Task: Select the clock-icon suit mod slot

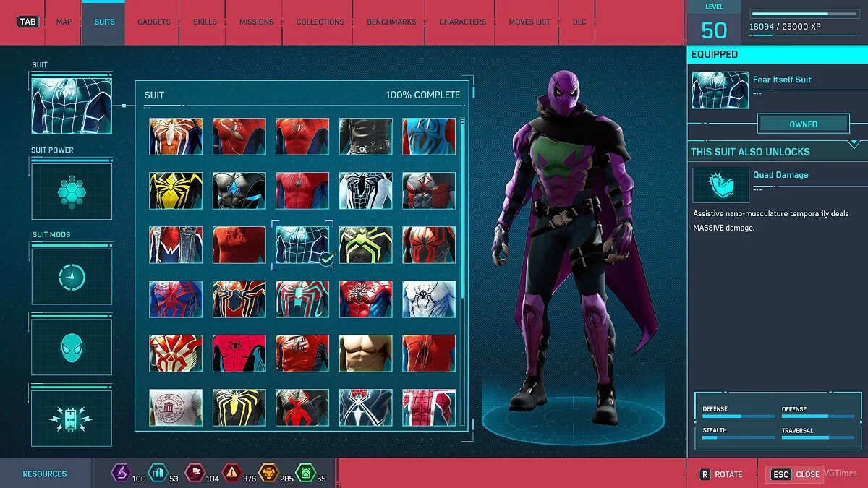Action: [x=71, y=275]
